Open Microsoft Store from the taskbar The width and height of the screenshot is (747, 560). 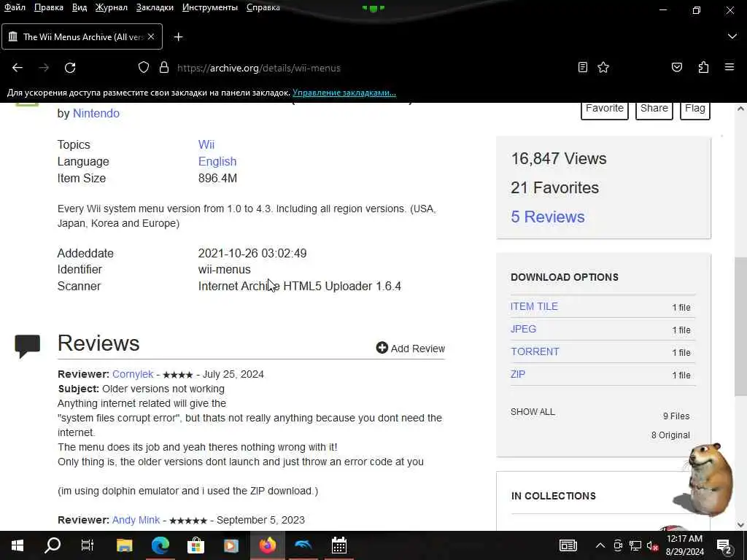click(196, 545)
